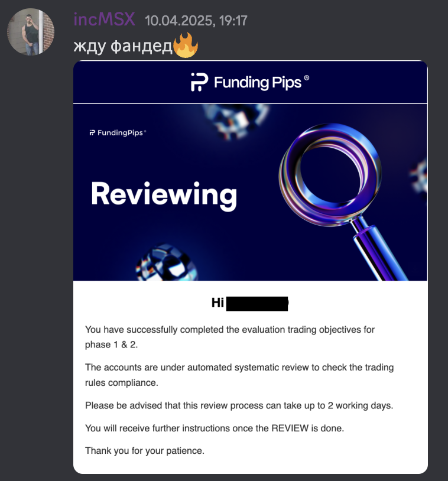Click the crystal shape at banner top
Image resolution: width=448 pixels, height=481 pixels.
[235, 121]
